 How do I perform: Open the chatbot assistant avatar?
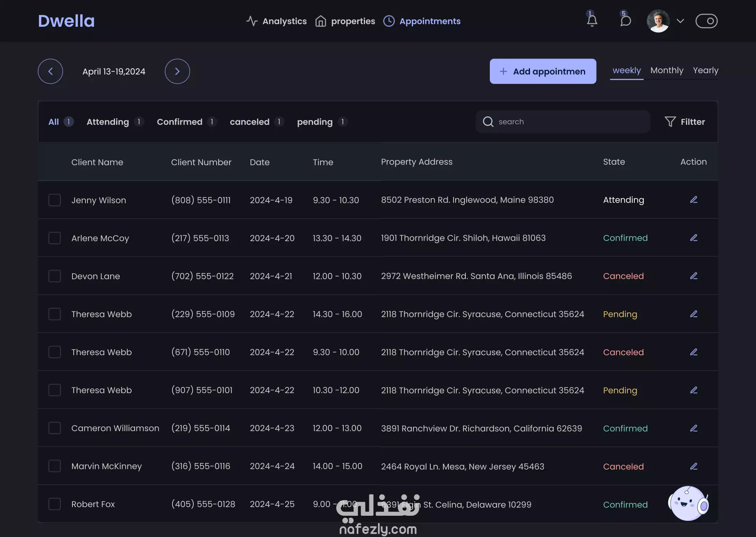(688, 503)
